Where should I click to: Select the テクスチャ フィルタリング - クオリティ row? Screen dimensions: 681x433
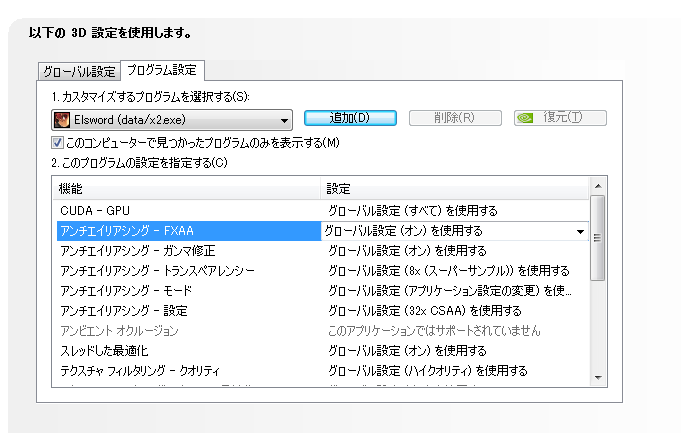[321, 370]
